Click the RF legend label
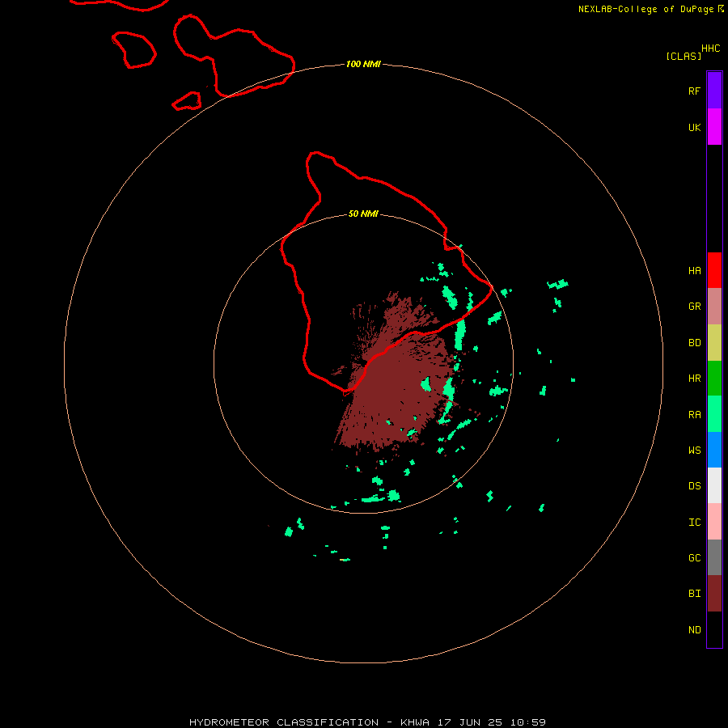Screen dimensions: 728x728 tap(694, 91)
